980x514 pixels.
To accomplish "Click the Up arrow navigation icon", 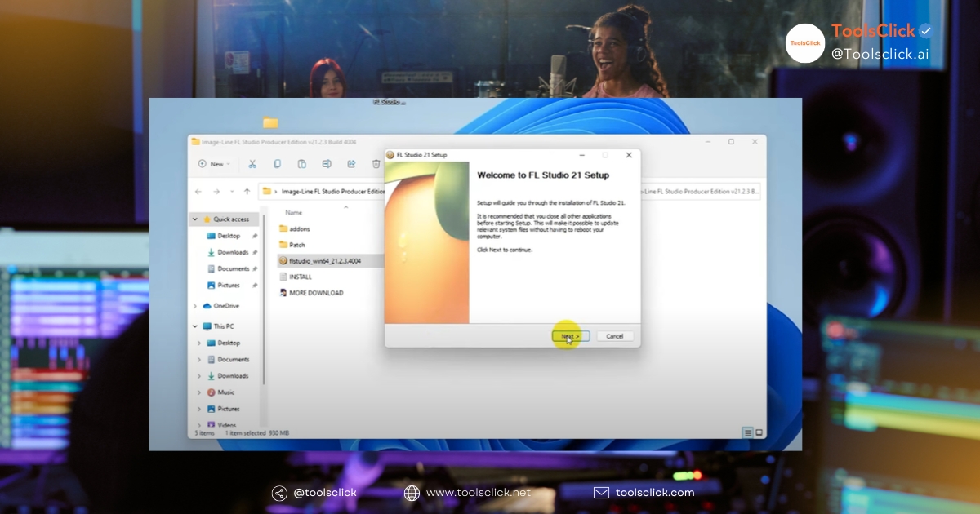I will [x=247, y=192].
